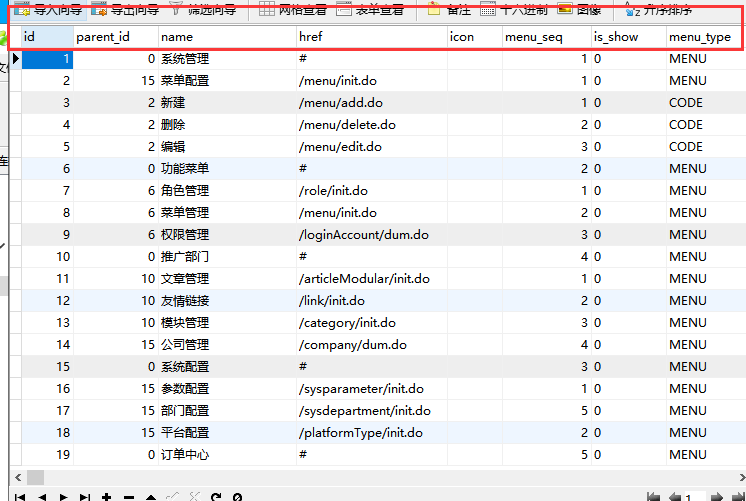Select the 角色管理 name cell
The height and width of the screenshot is (501, 746).
pyautogui.click(x=227, y=190)
